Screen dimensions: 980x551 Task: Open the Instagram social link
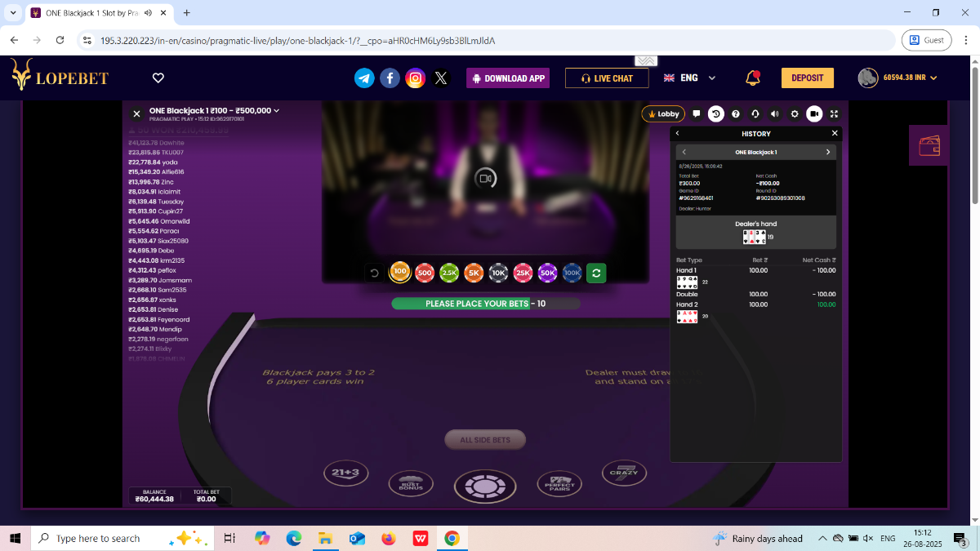tap(416, 78)
